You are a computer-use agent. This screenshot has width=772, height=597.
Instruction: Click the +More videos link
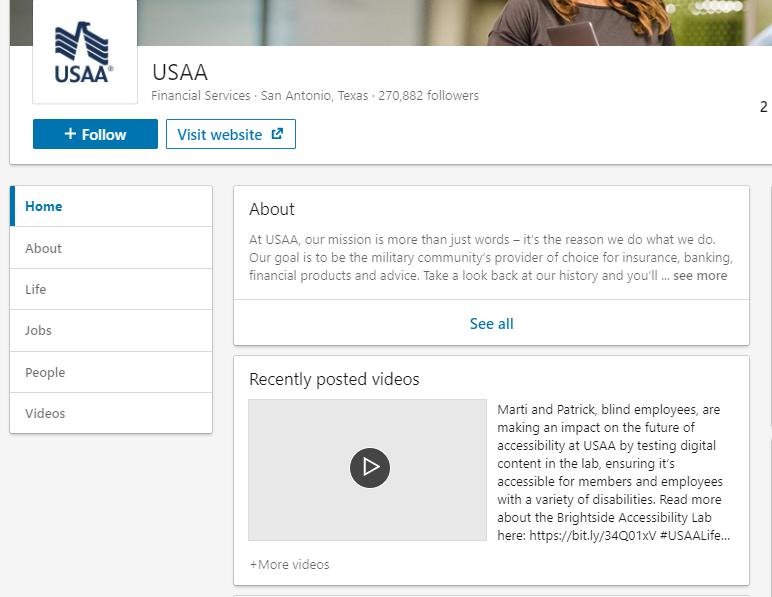(290, 565)
